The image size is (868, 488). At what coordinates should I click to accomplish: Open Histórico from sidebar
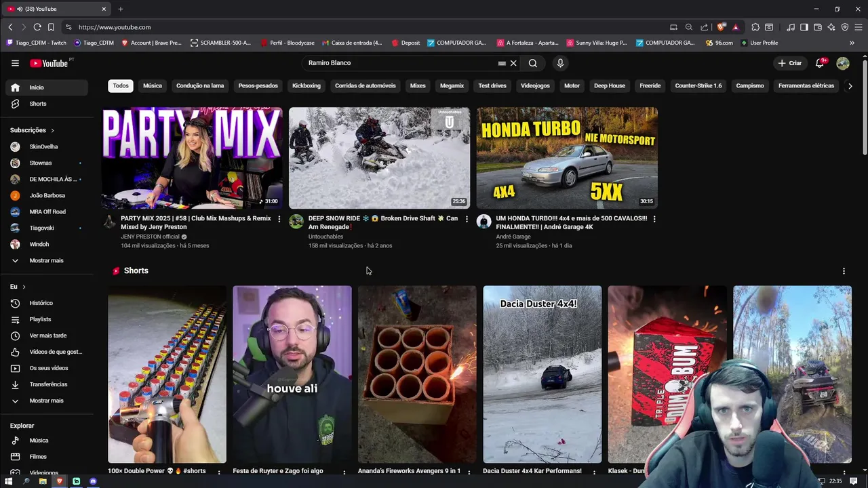pyautogui.click(x=47, y=303)
